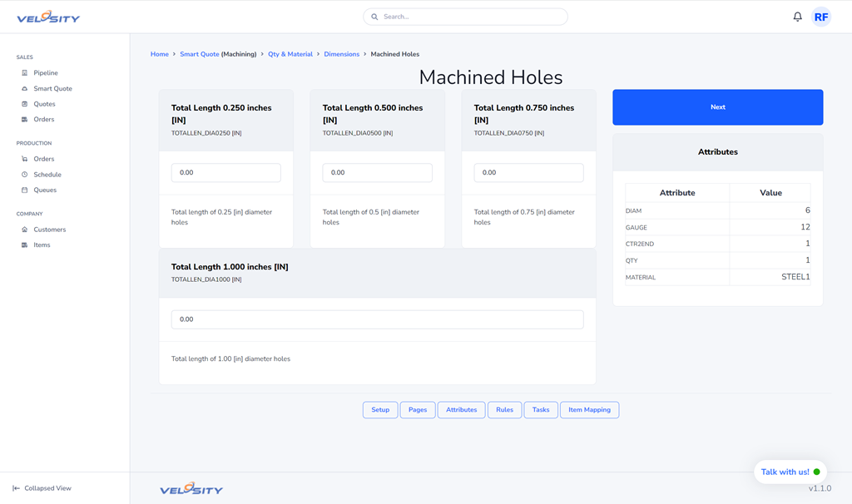Open Customers under Company
This screenshot has height=504, width=852.
click(49, 230)
